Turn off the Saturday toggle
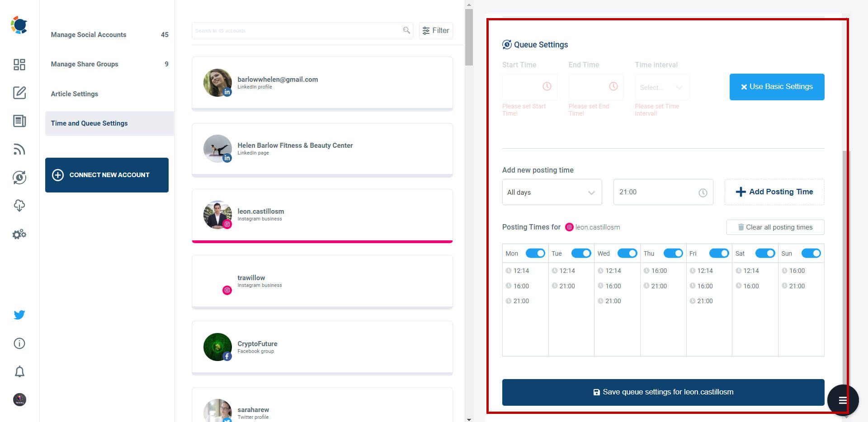 (765, 253)
